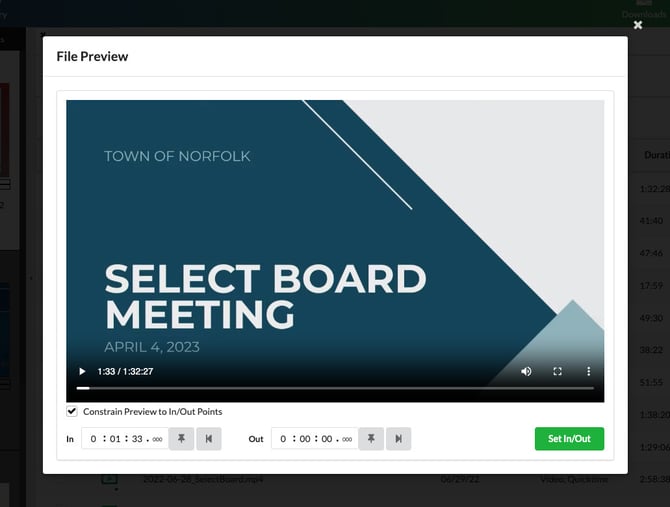Image resolution: width=670 pixels, height=507 pixels.
Task: Click the Out point milliseconds field
Action: point(346,440)
